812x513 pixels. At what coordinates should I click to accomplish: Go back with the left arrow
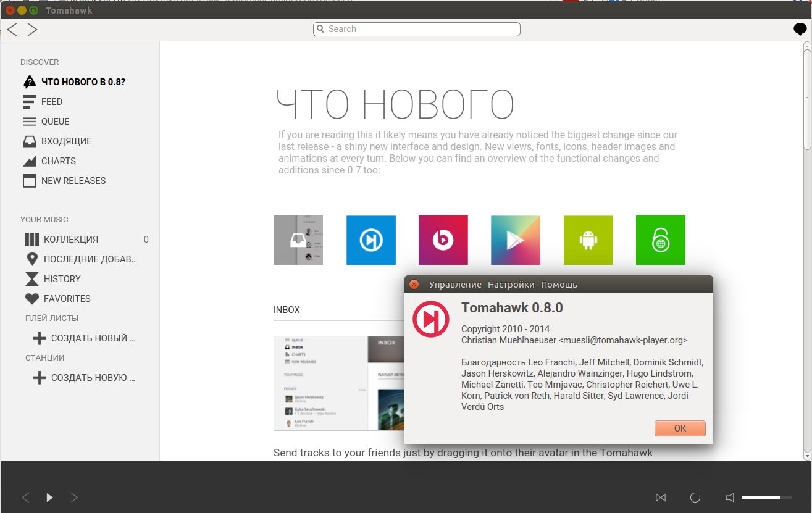[12, 29]
